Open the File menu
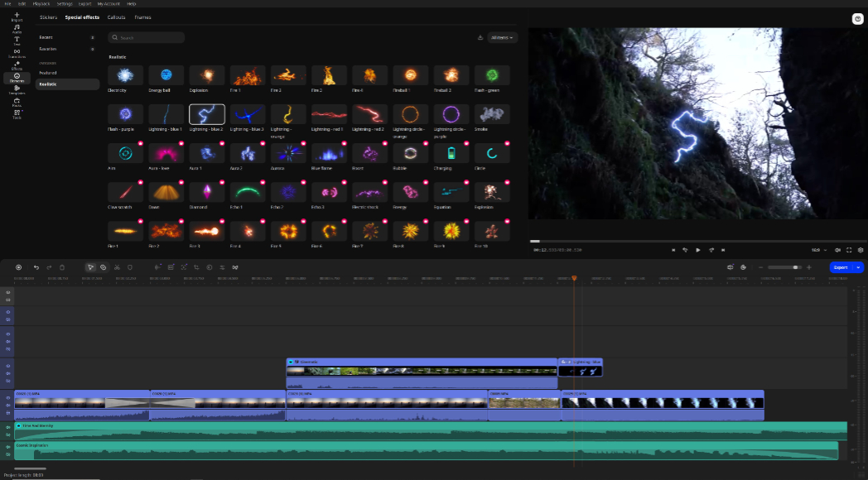This screenshot has width=868, height=480. tap(7, 3)
